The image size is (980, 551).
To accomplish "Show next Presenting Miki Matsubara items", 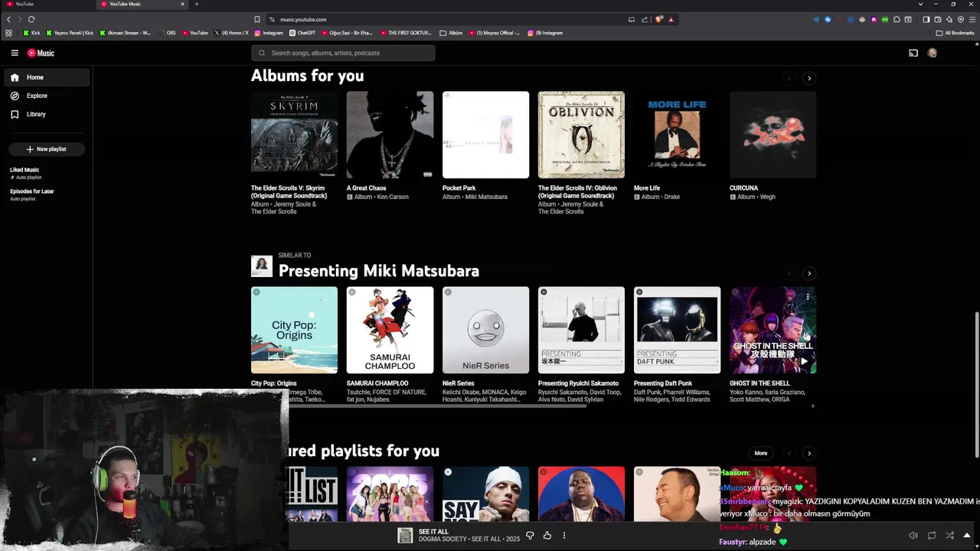I will (809, 273).
